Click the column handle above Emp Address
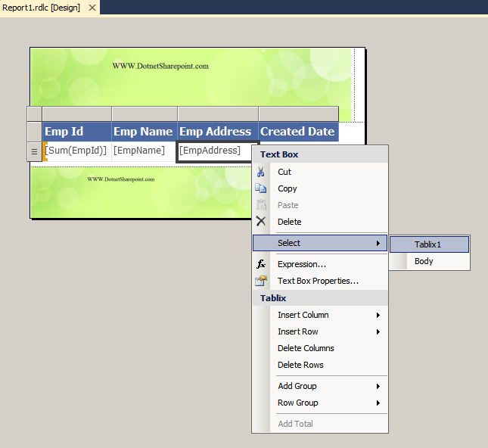This screenshot has height=448, width=488. [218, 114]
